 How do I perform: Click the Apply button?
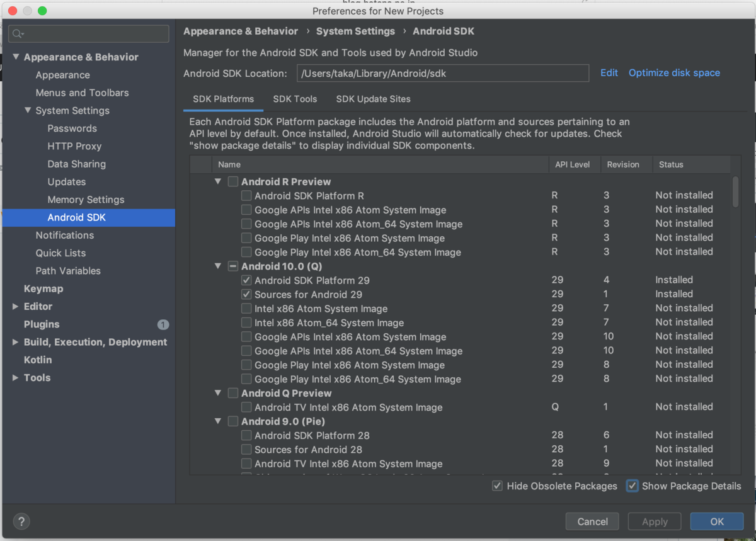655,521
